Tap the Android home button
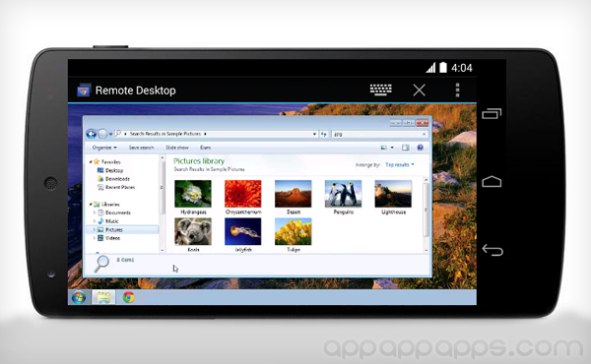This screenshot has width=591, height=364. click(x=492, y=181)
